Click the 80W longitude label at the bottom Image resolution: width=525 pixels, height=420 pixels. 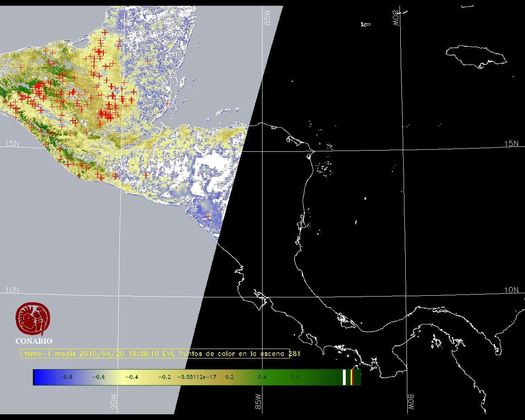[411, 403]
